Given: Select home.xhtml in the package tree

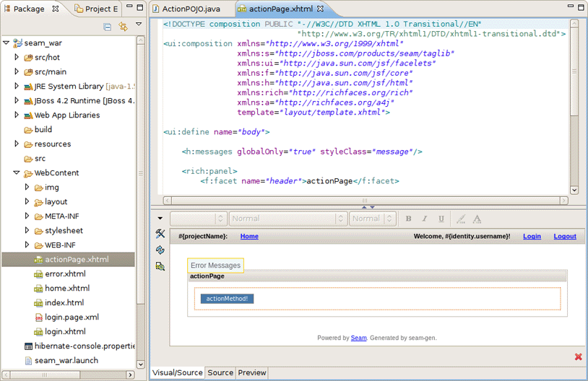Looking at the screenshot, I should tap(66, 288).
